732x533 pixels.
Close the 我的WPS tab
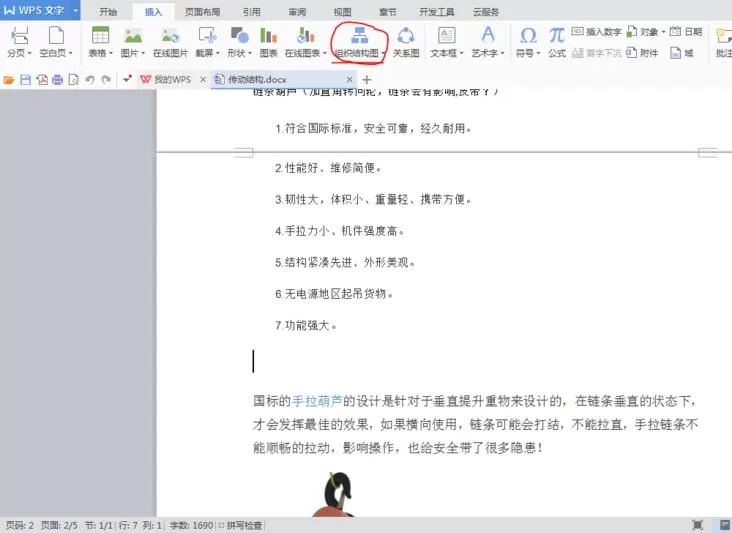click(x=203, y=80)
